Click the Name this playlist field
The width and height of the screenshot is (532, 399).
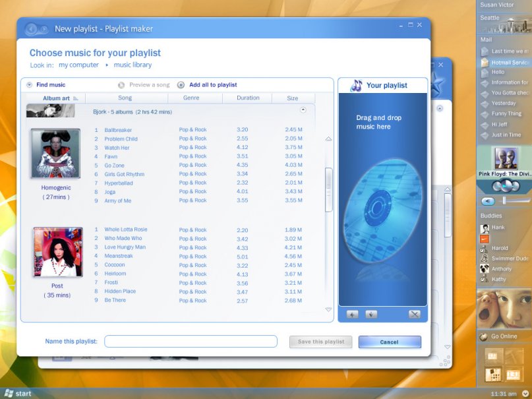coord(191,342)
